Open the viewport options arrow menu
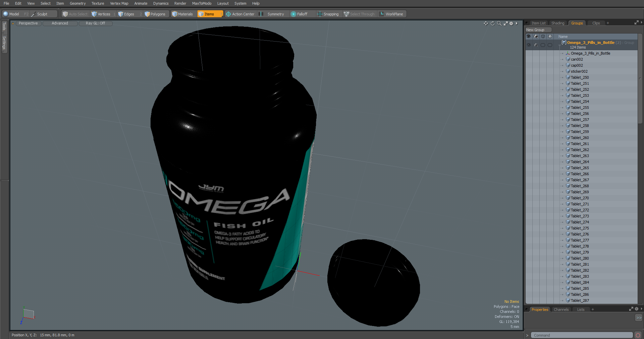 (x=517, y=23)
